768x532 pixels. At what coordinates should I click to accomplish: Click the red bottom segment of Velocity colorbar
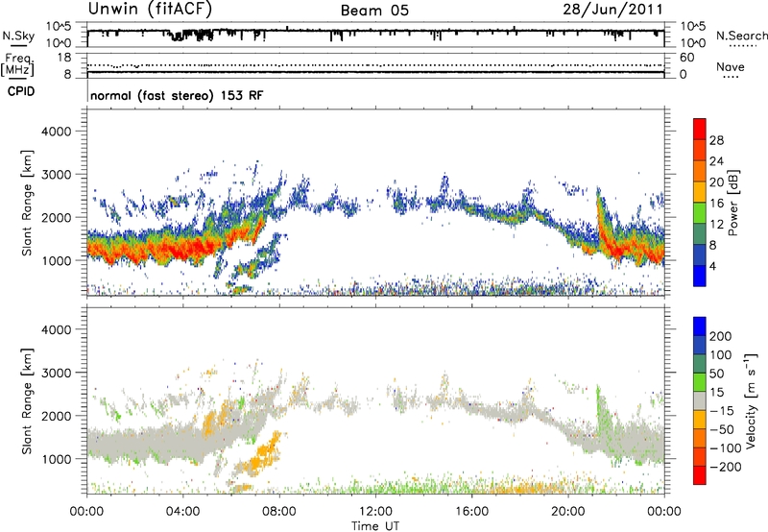[x=700, y=475]
